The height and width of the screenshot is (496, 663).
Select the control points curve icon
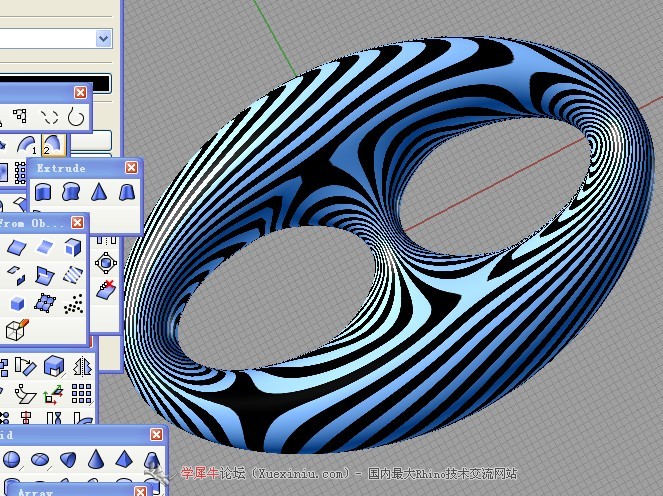point(19,115)
